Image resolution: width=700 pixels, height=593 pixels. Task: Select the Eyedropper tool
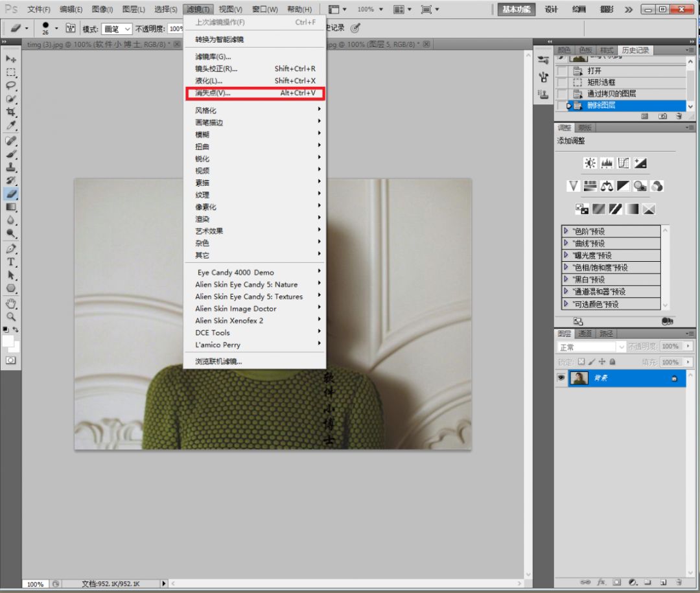(11, 126)
